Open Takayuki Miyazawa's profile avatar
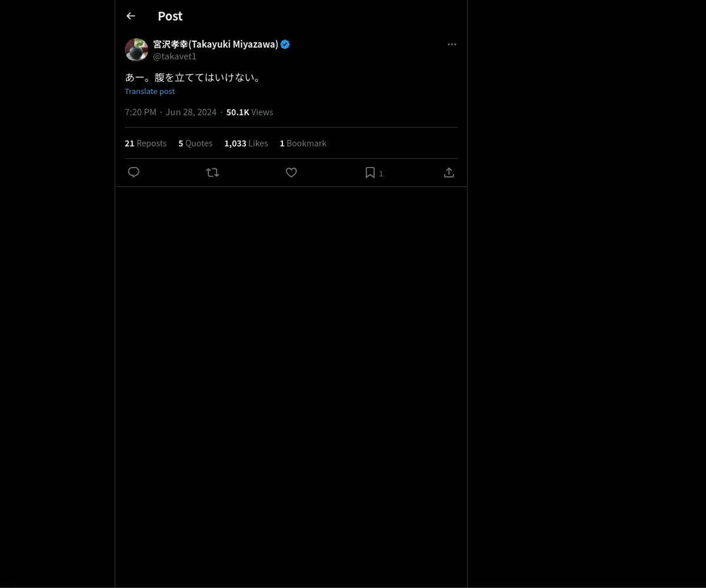706x588 pixels. [x=136, y=50]
